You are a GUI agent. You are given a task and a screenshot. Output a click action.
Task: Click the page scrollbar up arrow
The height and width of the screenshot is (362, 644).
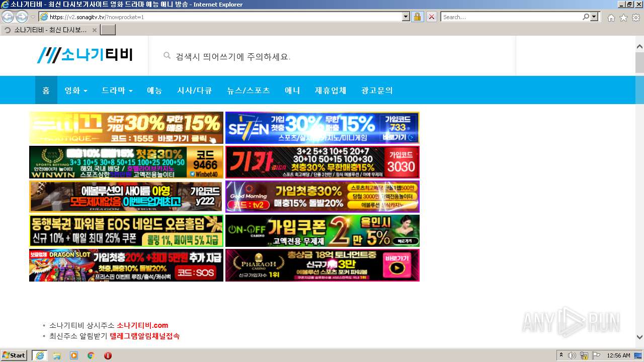[639, 47]
